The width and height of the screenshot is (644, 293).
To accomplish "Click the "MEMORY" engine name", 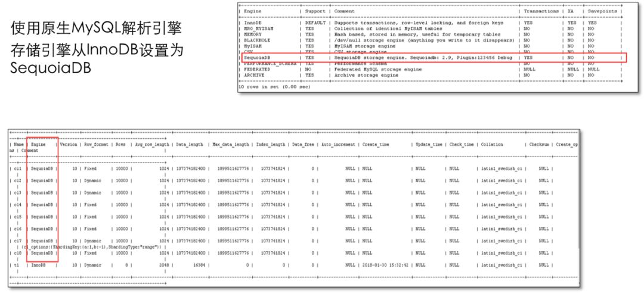I will coord(253,35).
